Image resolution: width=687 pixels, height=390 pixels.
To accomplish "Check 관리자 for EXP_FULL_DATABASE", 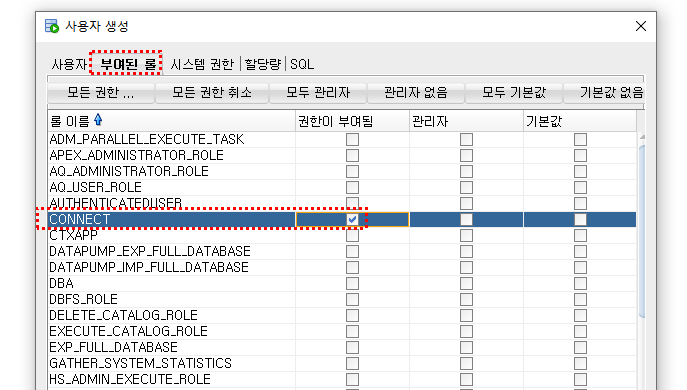I will 466,347.
